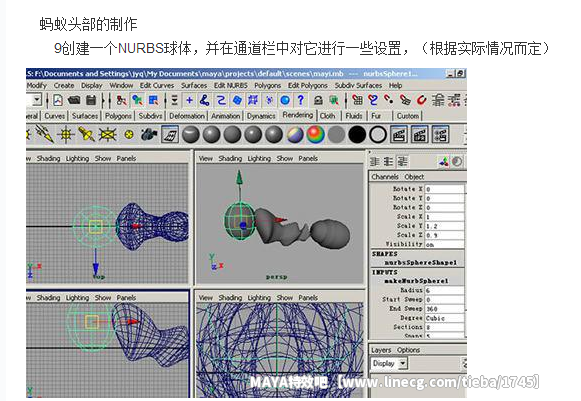Open the Object menu in channel box
This screenshot has height=401, width=581.
(x=414, y=177)
